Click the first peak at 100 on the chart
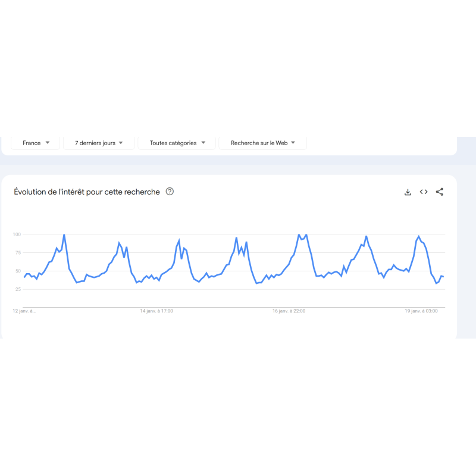 tap(64, 235)
